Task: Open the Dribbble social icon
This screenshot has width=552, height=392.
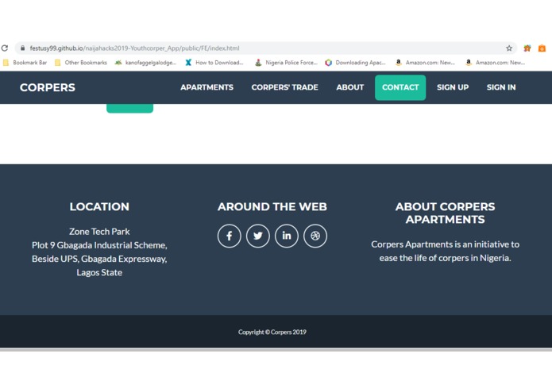Action: 315,236
